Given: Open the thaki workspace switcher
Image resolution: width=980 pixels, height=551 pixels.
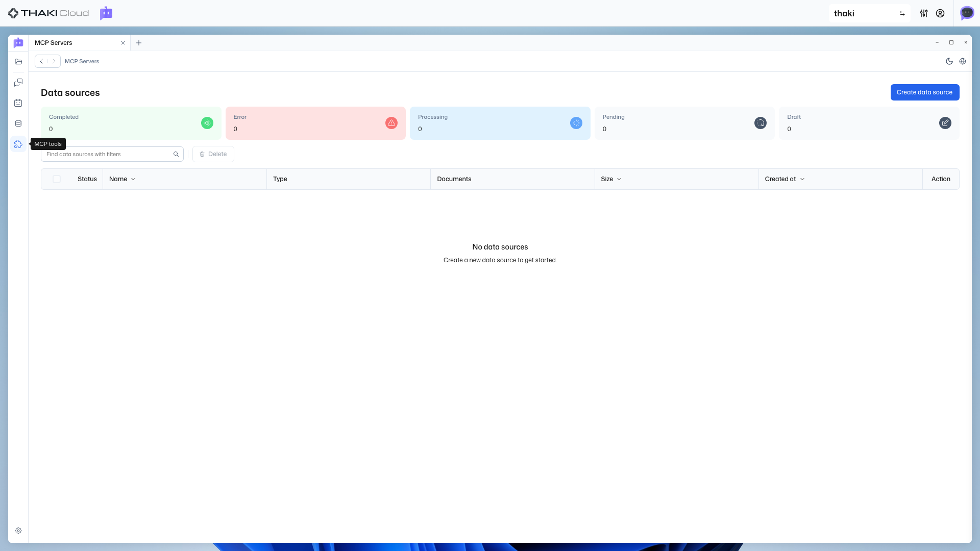Looking at the screenshot, I should click(869, 13).
